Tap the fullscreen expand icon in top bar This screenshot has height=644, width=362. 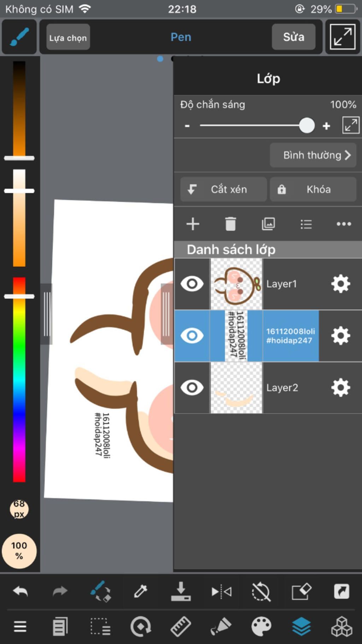(x=343, y=37)
